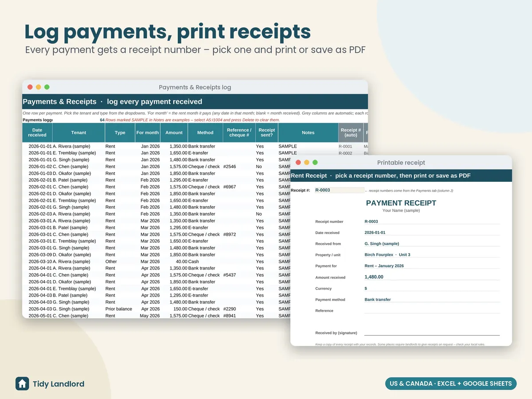The height and width of the screenshot is (399, 532).
Task: Click the Received from value G. Singh (sample)
Action: [x=382, y=243]
